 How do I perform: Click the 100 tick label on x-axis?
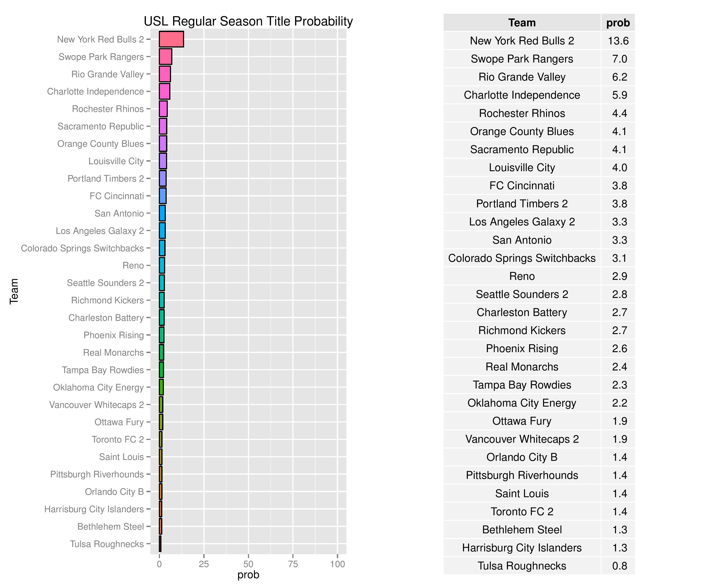tap(337, 564)
